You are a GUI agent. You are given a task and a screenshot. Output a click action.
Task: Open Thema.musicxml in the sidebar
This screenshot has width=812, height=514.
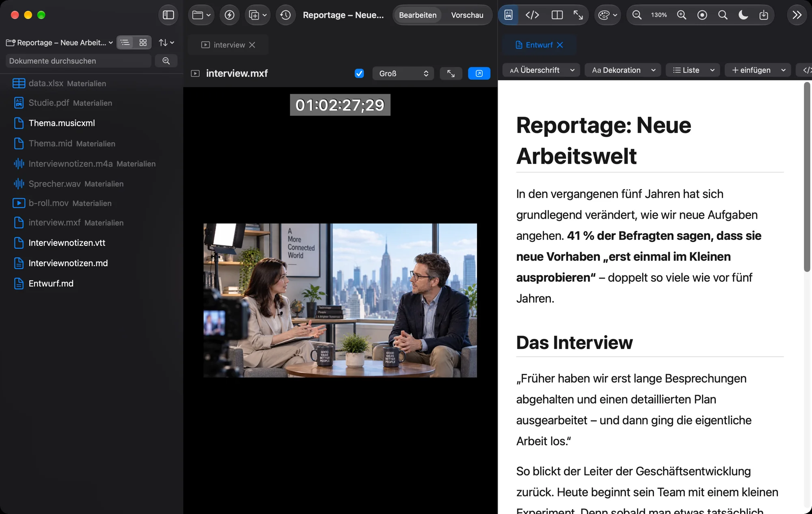pyautogui.click(x=62, y=123)
